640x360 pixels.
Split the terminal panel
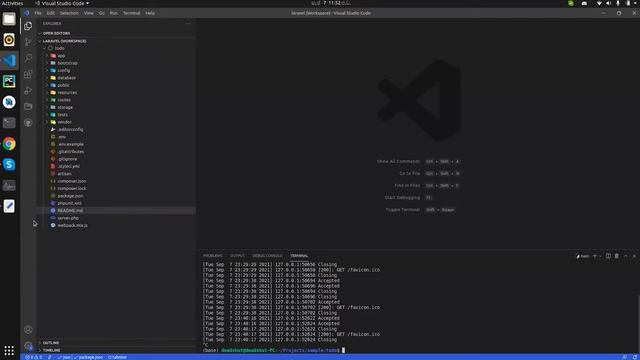click(x=608, y=256)
